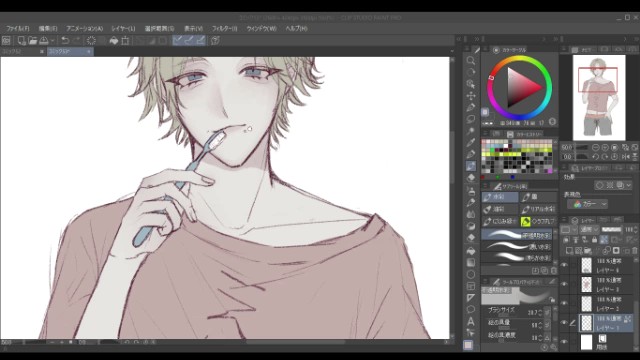Toggle the third snap to grid button
Image resolution: width=640 pixels, height=360 pixels.
coord(200,40)
